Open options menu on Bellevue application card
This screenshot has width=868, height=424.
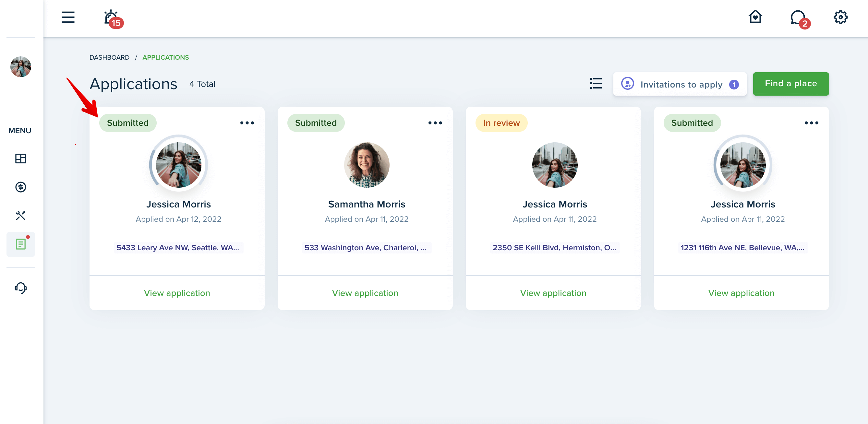coord(811,123)
